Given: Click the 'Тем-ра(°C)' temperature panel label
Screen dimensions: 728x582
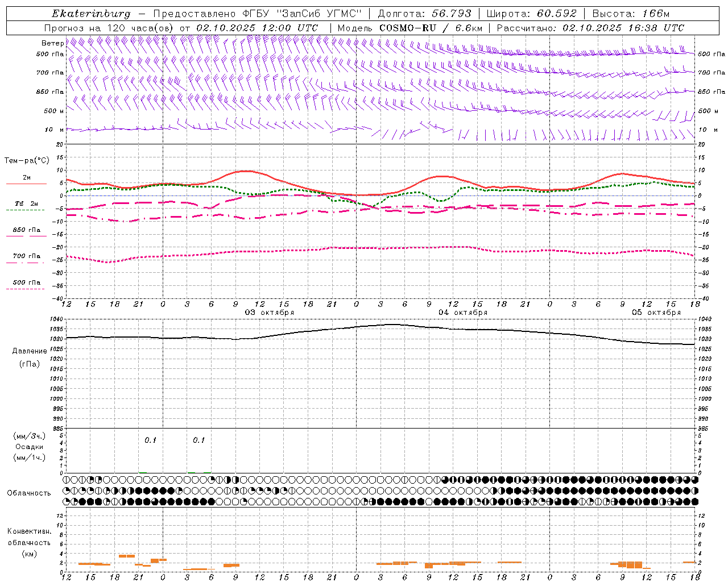Looking at the screenshot, I should click(27, 161).
